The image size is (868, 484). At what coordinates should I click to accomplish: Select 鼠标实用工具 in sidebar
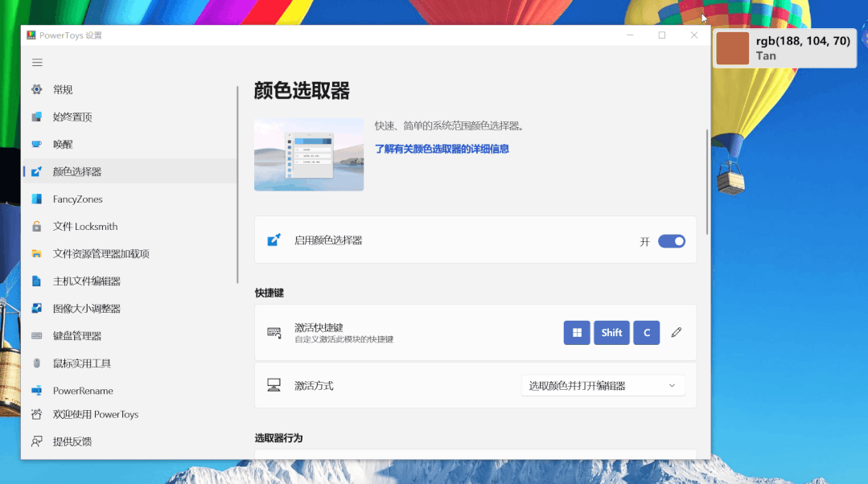click(x=130, y=363)
